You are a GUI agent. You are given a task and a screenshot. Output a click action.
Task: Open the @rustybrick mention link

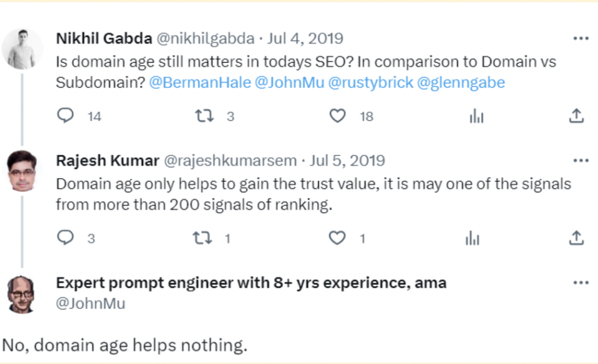(x=371, y=83)
